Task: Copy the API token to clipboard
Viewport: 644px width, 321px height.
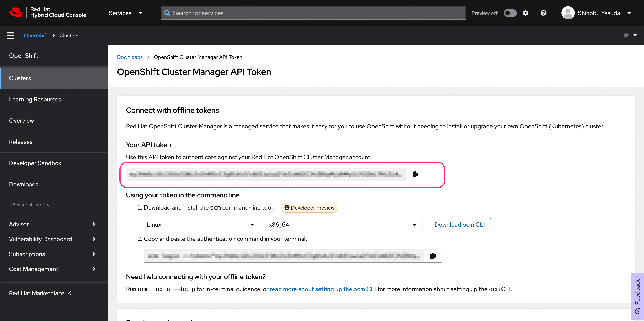Action: point(415,174)
